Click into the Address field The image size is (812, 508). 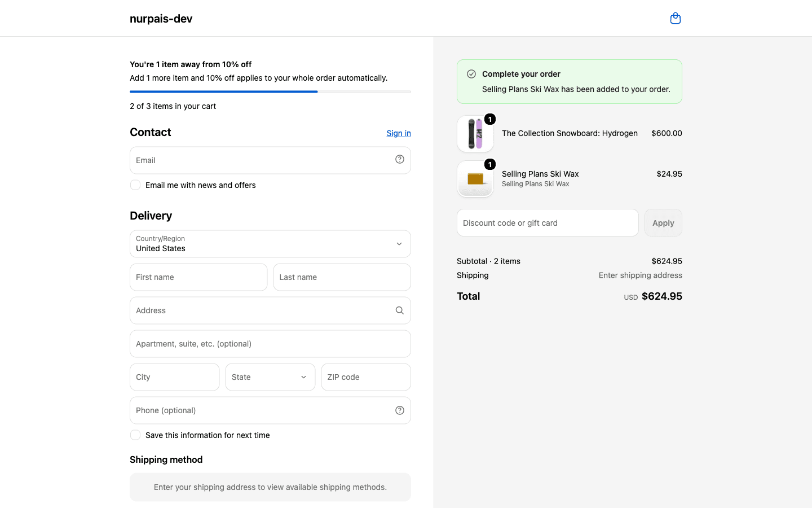[x=270, y=310]
